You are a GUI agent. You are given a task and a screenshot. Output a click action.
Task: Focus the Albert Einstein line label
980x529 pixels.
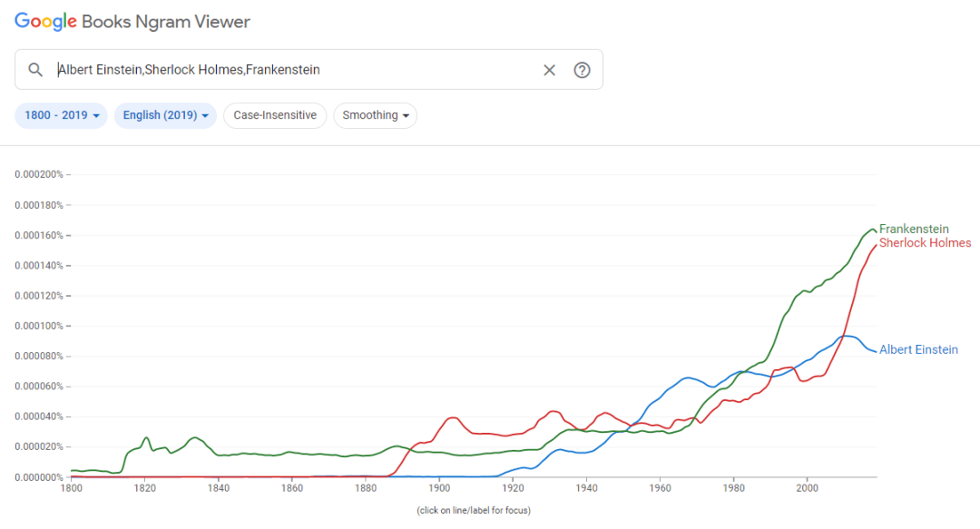pos(918,350)
